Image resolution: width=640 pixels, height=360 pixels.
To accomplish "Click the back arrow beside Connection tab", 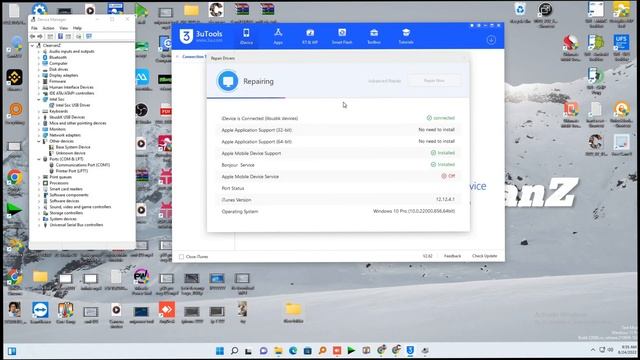I will click(x=178, y=56).
